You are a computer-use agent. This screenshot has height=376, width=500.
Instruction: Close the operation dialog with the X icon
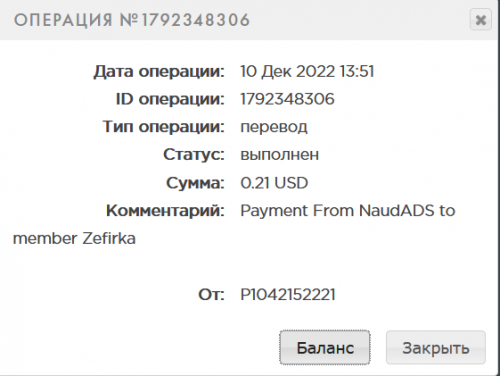coord(480,20)
